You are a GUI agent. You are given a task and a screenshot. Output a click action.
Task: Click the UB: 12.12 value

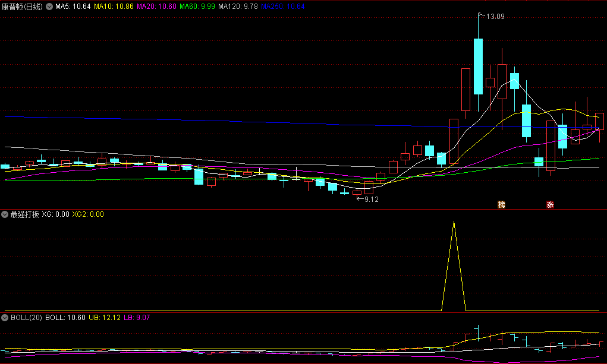point(105,318)
